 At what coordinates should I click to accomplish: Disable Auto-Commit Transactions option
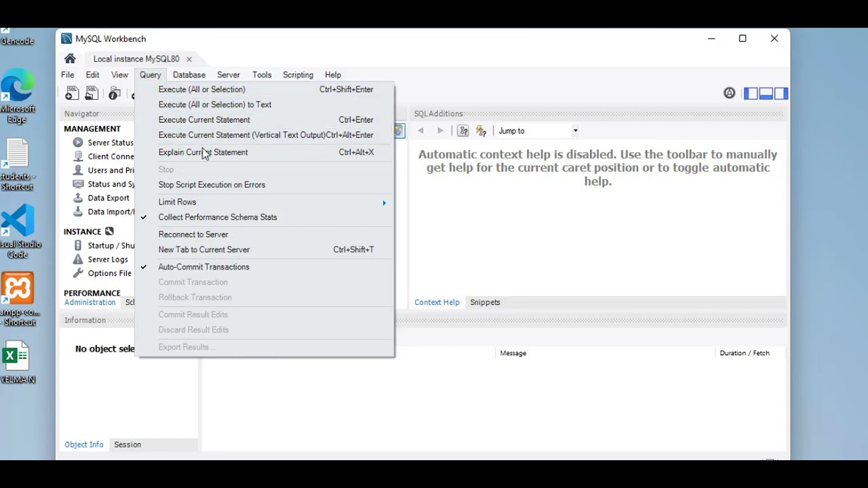265,267
